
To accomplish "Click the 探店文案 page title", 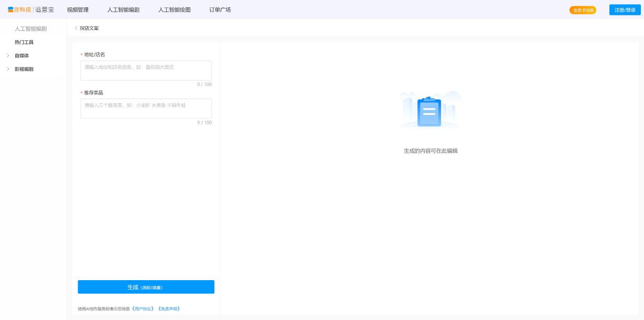I will [89, 28].
